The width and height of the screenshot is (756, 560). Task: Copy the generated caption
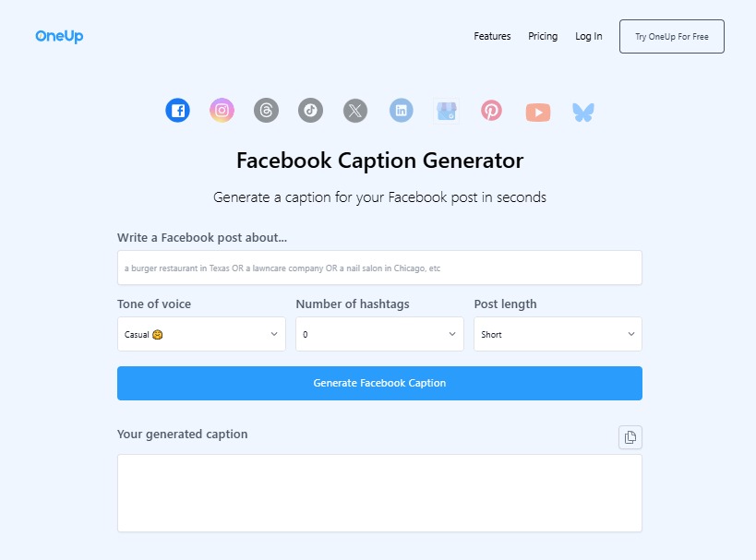[x=630, y=436]
